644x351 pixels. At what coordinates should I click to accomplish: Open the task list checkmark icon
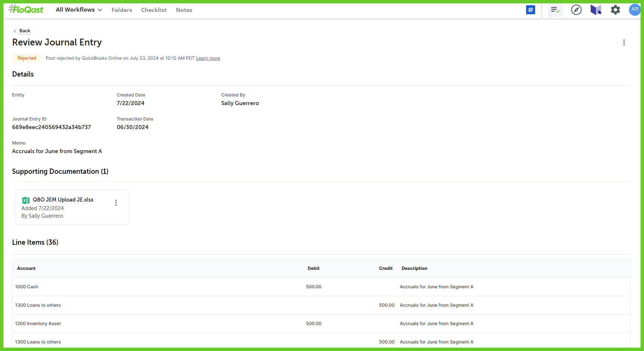555,10
